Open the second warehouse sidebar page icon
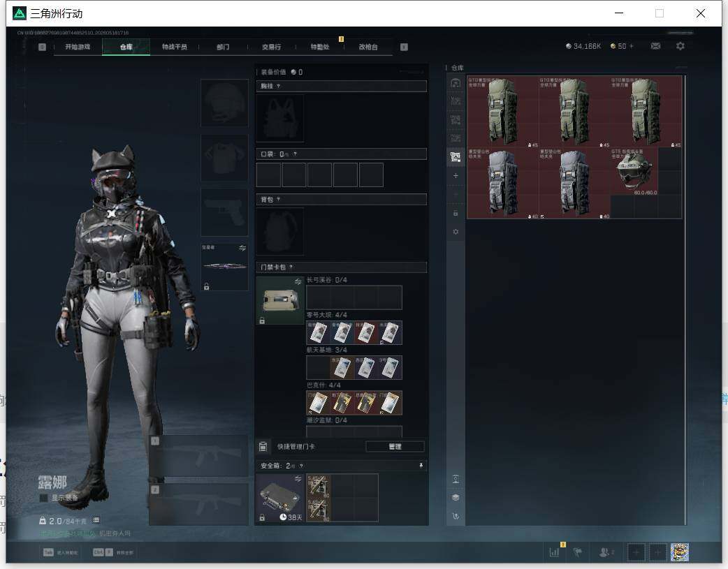This screenshot has height=569, width=728. click(x=456, y=101)
